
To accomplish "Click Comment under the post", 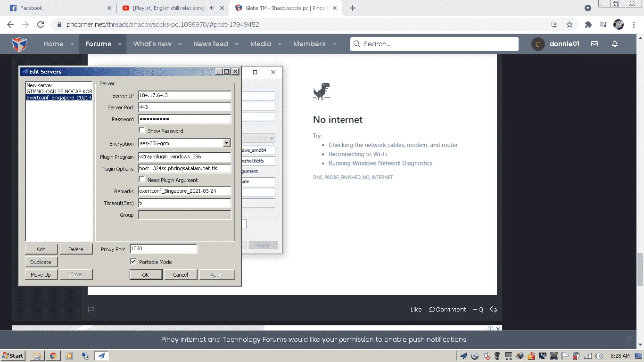I will pyautogui.click(x=447, y=309).
